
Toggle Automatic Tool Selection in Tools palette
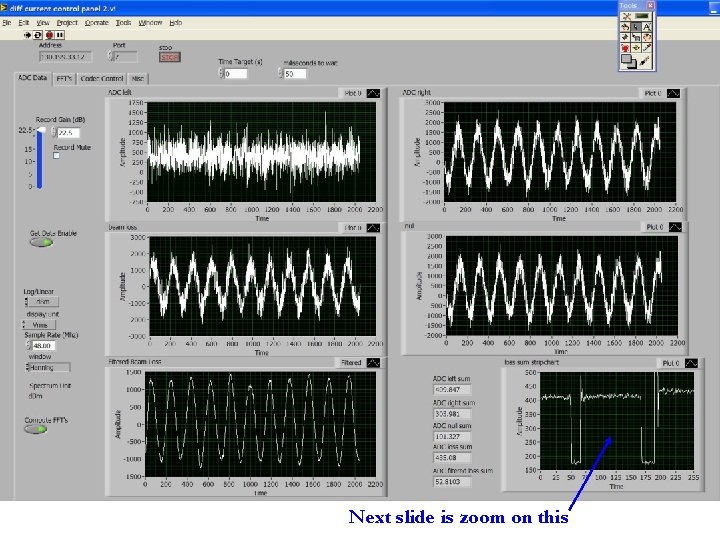click(636, 17)
